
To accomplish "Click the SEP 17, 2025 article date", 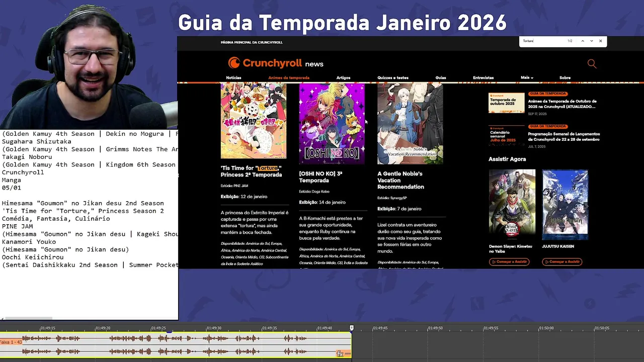I will [x=536, y=114].
